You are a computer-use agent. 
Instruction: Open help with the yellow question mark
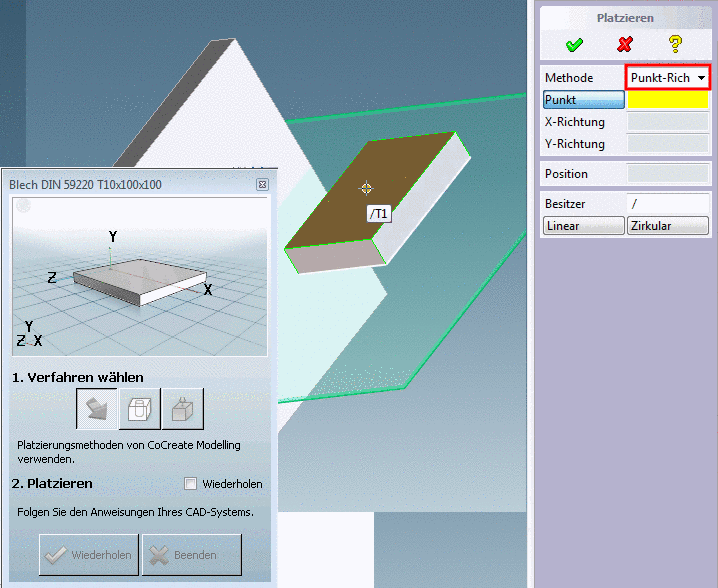(675, 44)
